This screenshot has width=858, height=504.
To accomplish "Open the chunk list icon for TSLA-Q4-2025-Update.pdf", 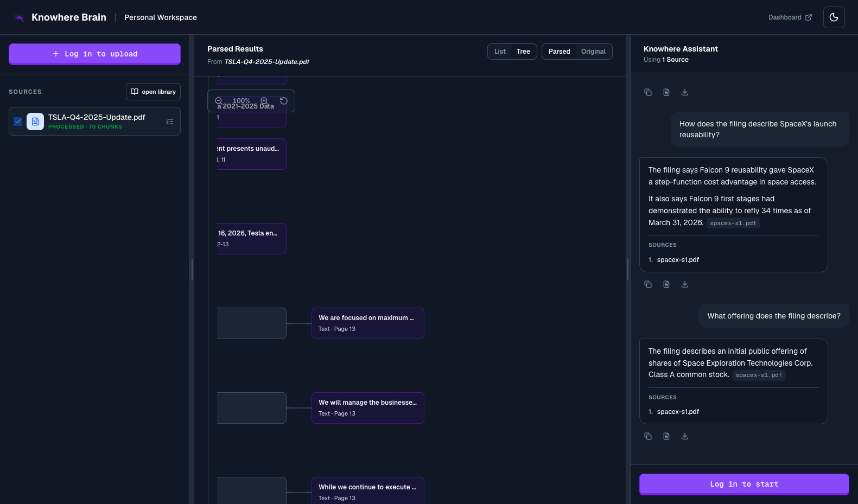I will pyautogui.click(x=170, y=122).
